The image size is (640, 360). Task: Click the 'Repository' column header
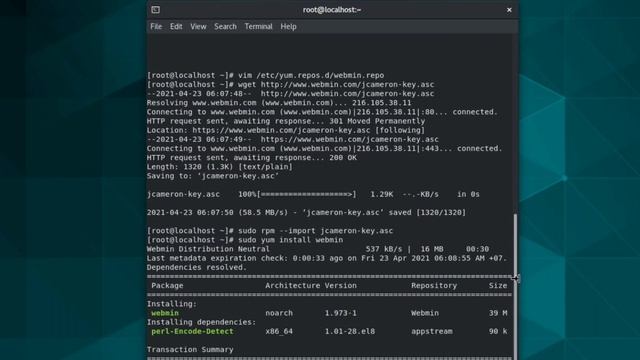[434, 286]
